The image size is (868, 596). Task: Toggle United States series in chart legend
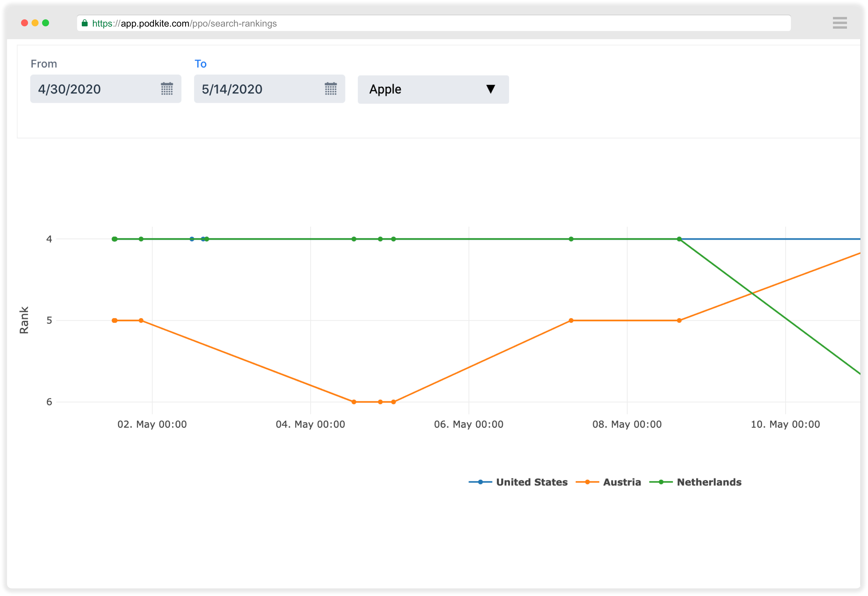532,482
